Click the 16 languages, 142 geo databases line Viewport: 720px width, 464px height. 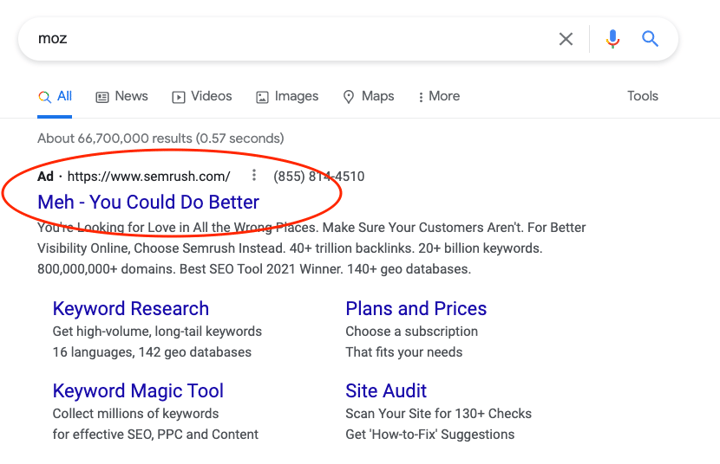click(152, 352)
